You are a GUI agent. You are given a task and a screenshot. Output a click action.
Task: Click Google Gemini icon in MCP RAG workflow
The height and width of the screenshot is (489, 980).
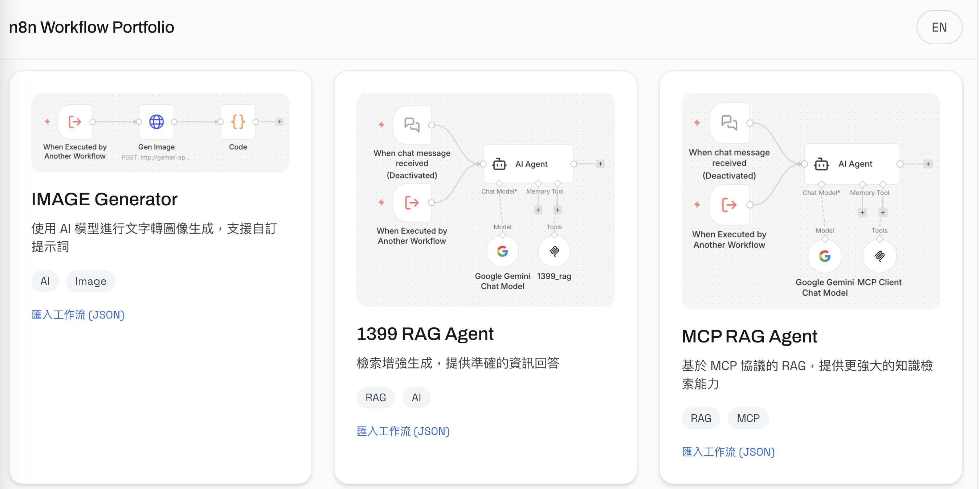824,256
